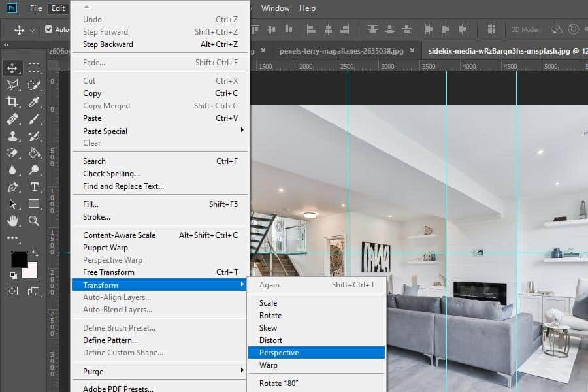
Task: Select the Move tool
Action: click(x=13, y=67)
